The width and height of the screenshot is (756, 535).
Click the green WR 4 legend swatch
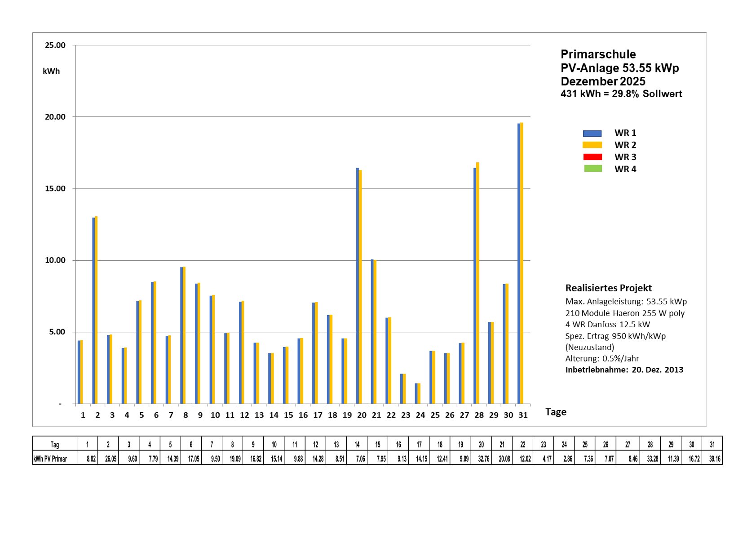592,169
